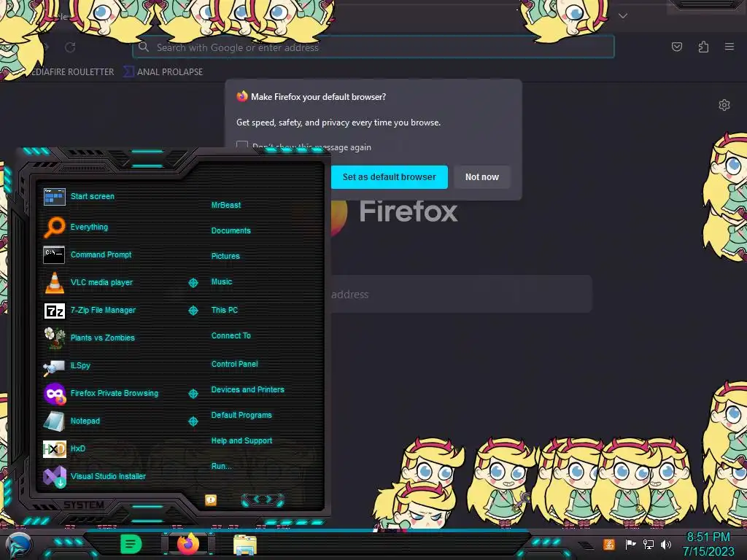Switch to Firefox on the taskbar

188,544
